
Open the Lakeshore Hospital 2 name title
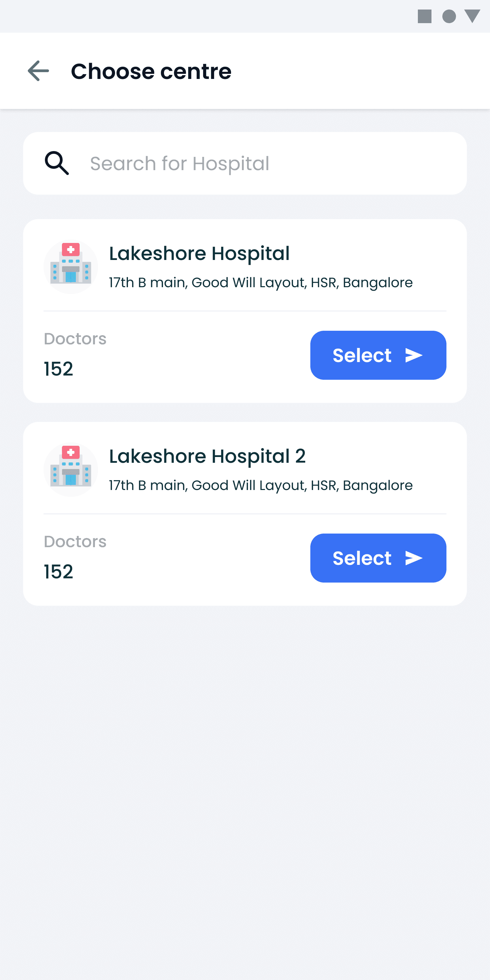[x=207, y=456]
